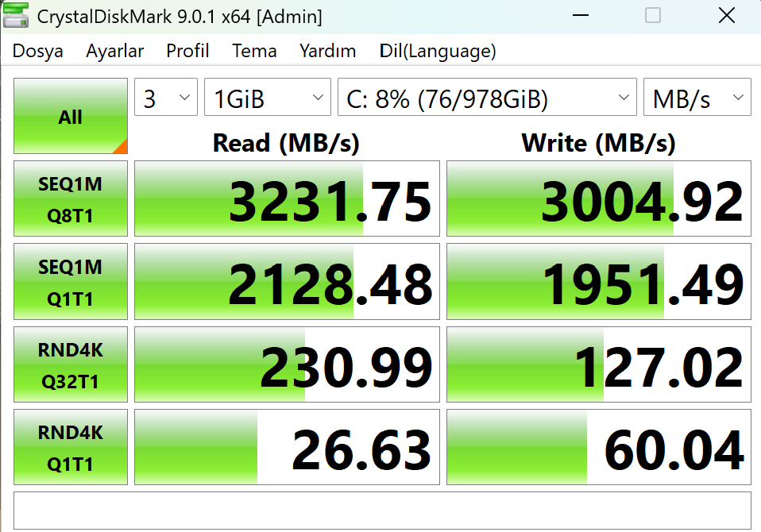Start the RND4K Q32T1 test
Screen dimensions: 761x532
point(71,364)
